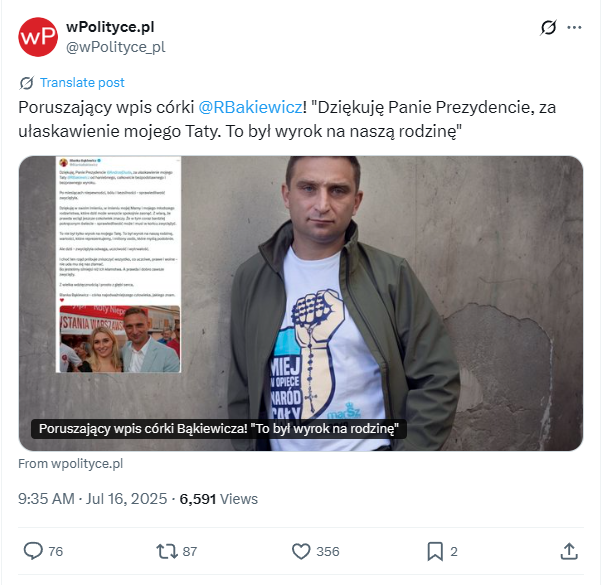Screen dimensions: 606x585
Task: Repost using the retweet arrows icon
Action: pyautogui.click(x=167, y=551)
